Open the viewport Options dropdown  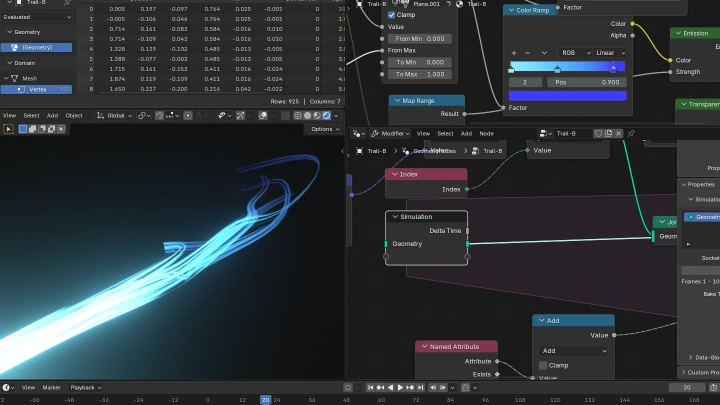325,129
